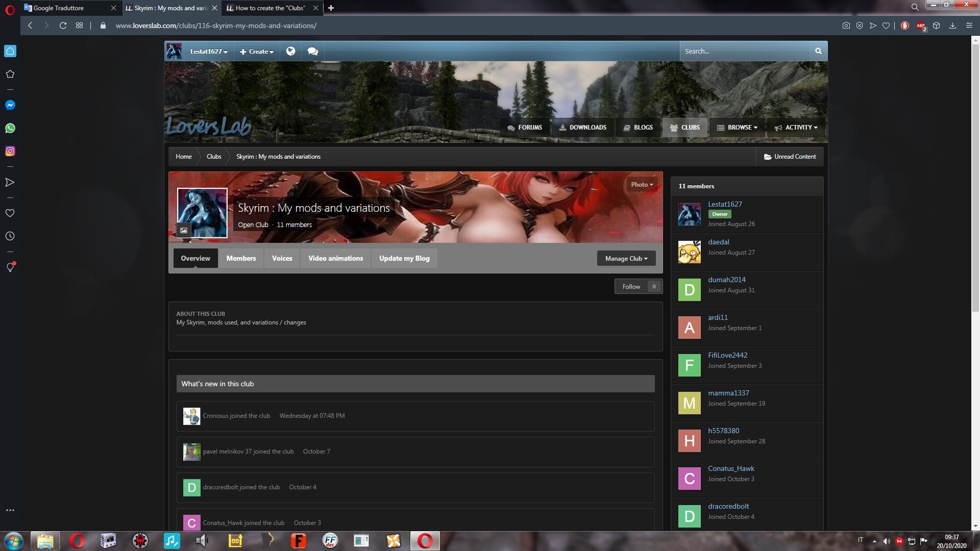Open File Explorer from taskbar
The image size is (980, 551).
click(45, 541)
